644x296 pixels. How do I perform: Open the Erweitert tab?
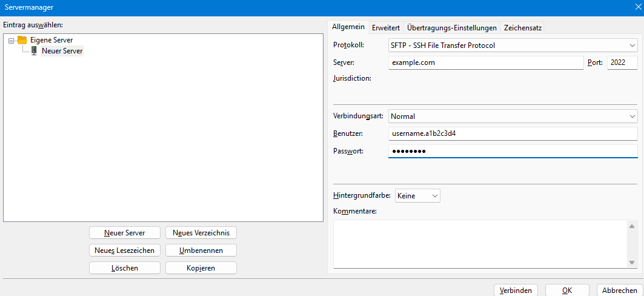(386, 28)
